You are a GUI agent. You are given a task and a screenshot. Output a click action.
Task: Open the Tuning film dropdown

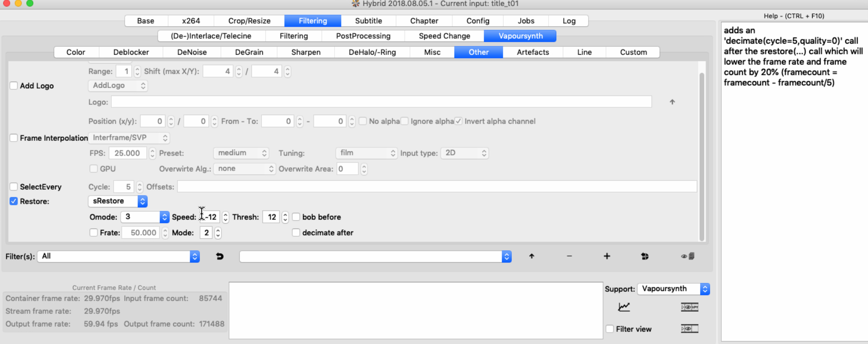tap(366, 153)
